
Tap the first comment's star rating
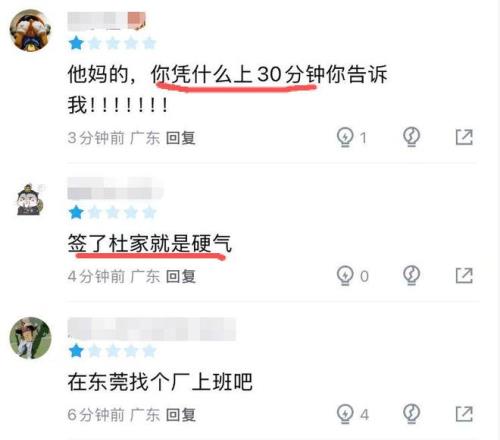tap(112, 43)
